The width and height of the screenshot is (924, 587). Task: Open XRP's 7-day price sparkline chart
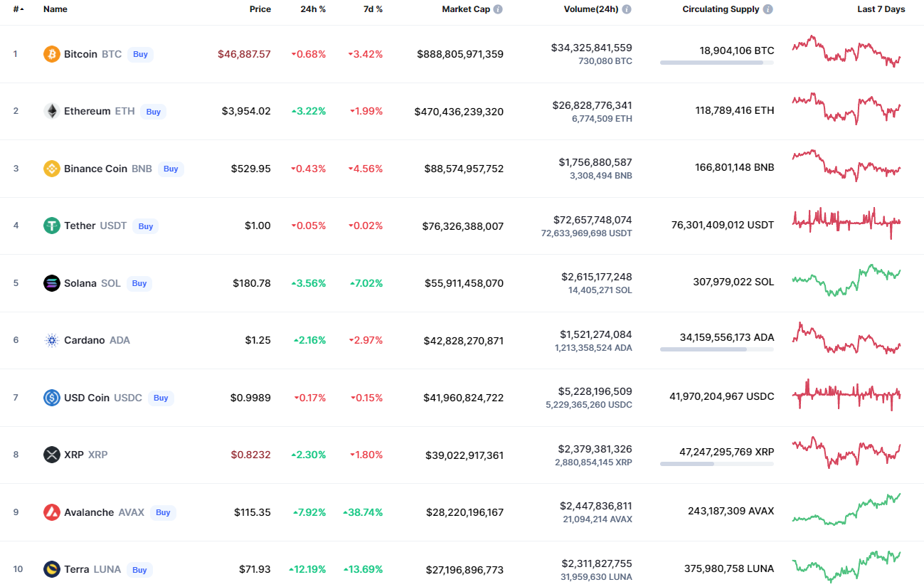pos(846,452)
